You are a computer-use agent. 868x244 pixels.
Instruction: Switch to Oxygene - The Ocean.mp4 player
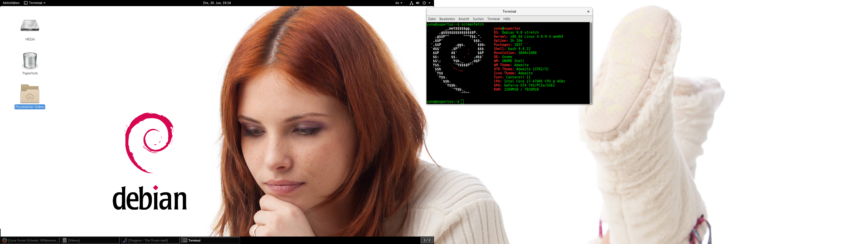(150, 240)
